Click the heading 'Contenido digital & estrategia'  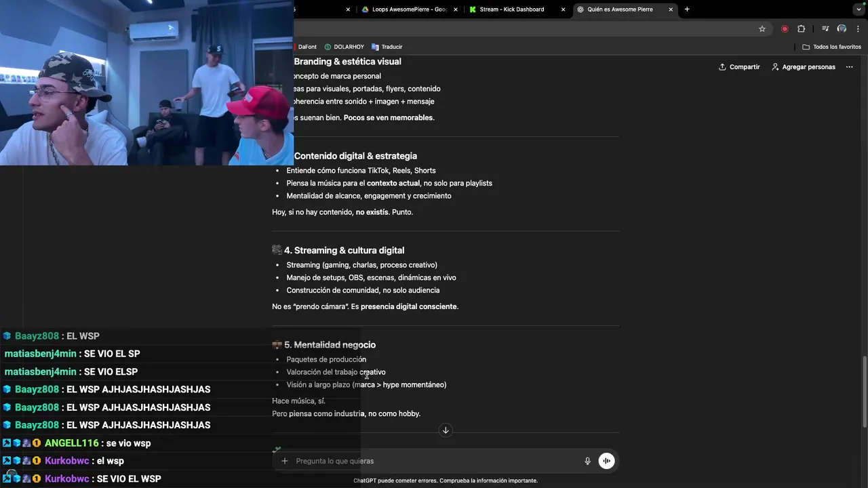point(355,156)
